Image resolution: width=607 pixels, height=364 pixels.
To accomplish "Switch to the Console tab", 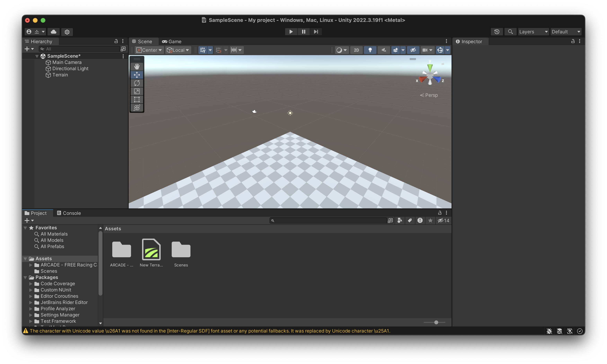I will [69, 213].
